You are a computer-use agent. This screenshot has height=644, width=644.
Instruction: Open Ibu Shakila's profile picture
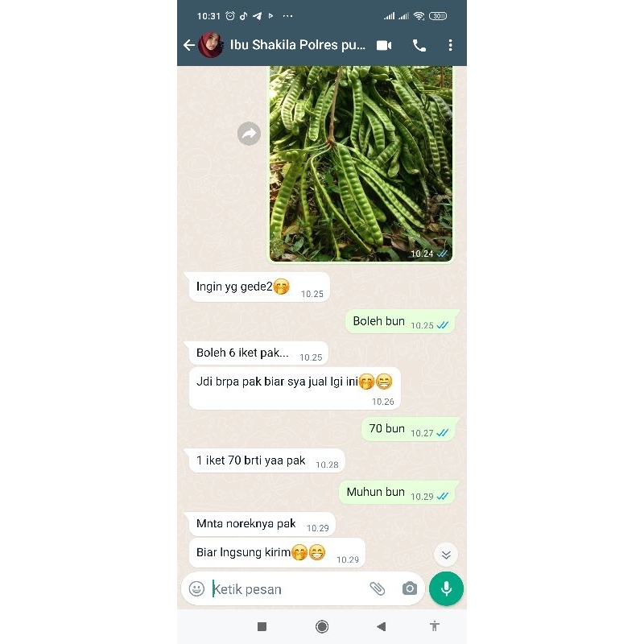coord(211,45)
